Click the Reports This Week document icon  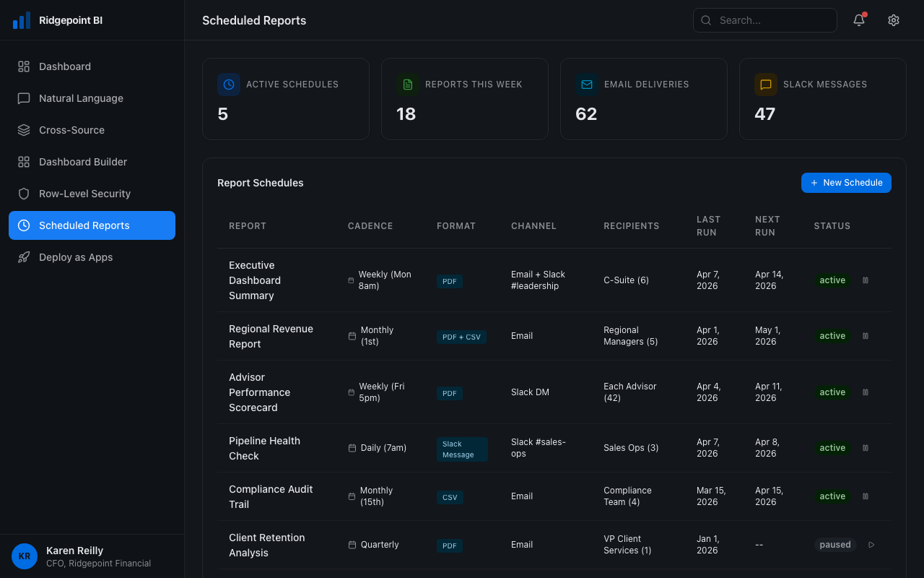tap(408, 85)
